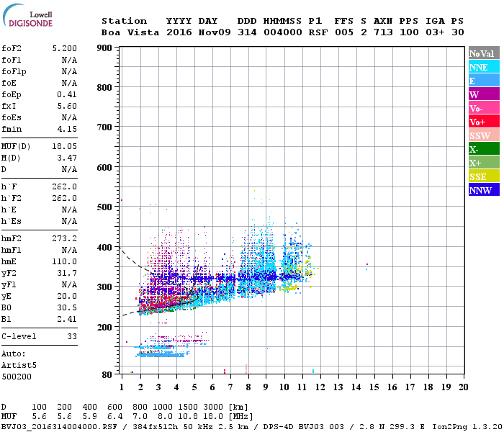The image size is (504, 432).
Task: Click the 10 MHz frequency axis label
Action: 284,387
